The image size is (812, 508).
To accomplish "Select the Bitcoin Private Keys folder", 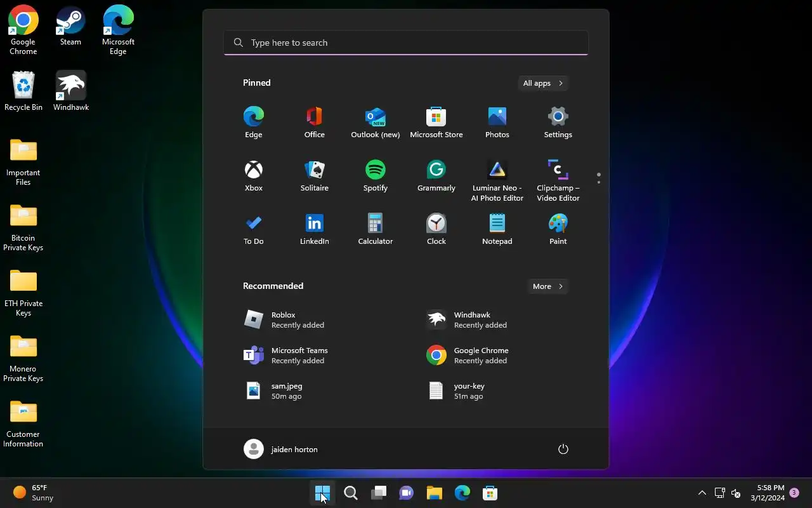I will pyautogui.click(x=23, y=227).
